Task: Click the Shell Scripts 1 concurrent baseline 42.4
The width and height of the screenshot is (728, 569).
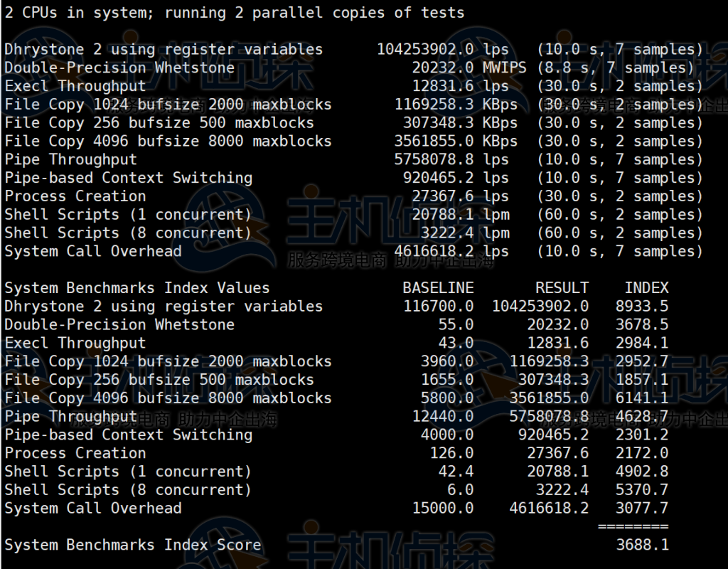Action: click(456, 472)
